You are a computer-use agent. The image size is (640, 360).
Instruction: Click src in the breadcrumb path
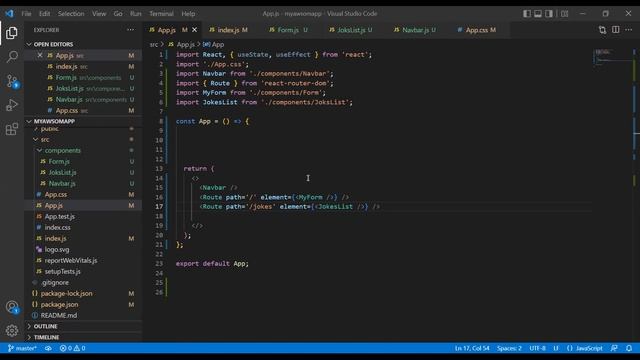click(x=153, y=44)
